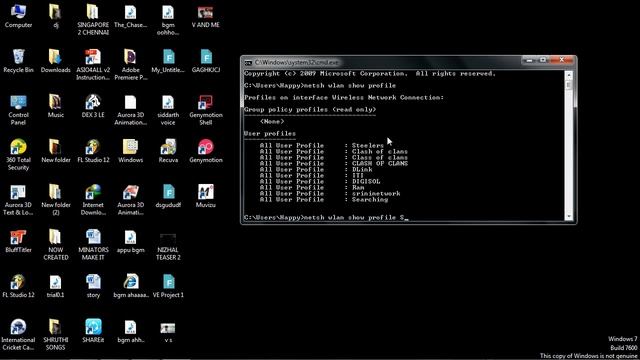Close the cmd.exe window
This screenshot has width=640, height=360.
tap(562, 60)
